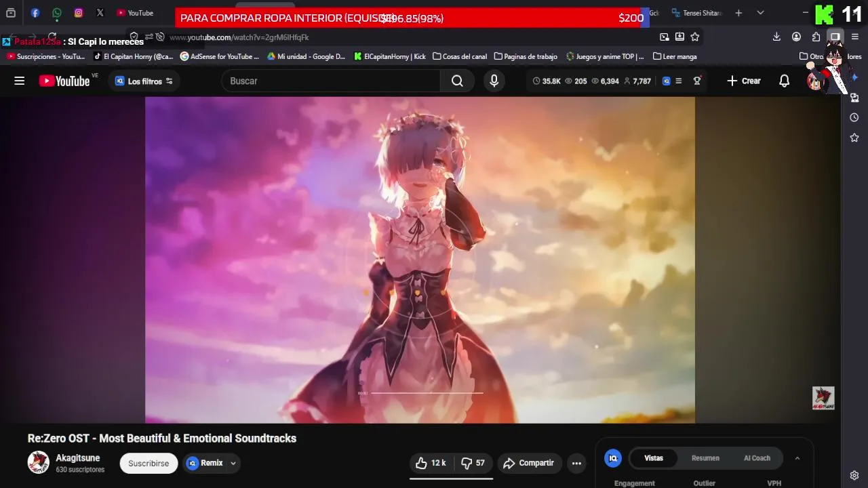Open more actions three-dot menu

click(x=576, y=464)
